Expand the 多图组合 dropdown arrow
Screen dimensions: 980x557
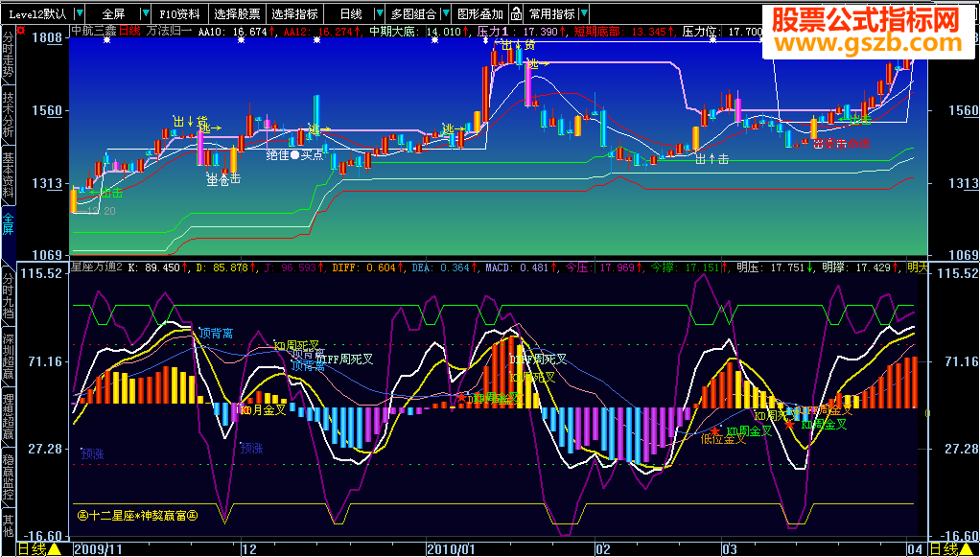click(444, 13)
